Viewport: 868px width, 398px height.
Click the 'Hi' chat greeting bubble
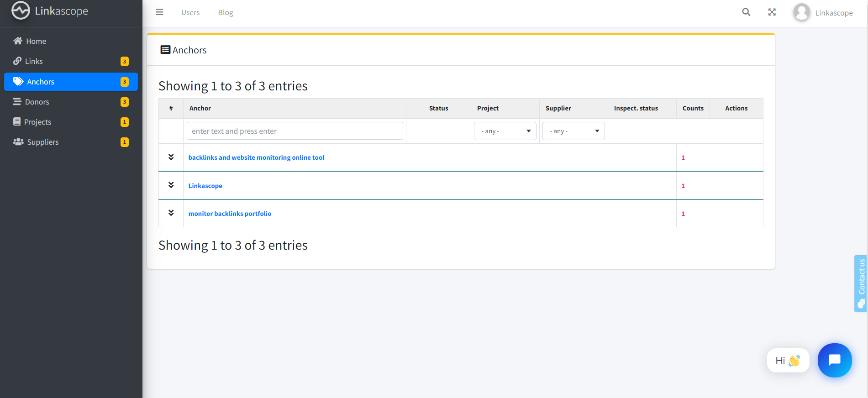[788, 361]
